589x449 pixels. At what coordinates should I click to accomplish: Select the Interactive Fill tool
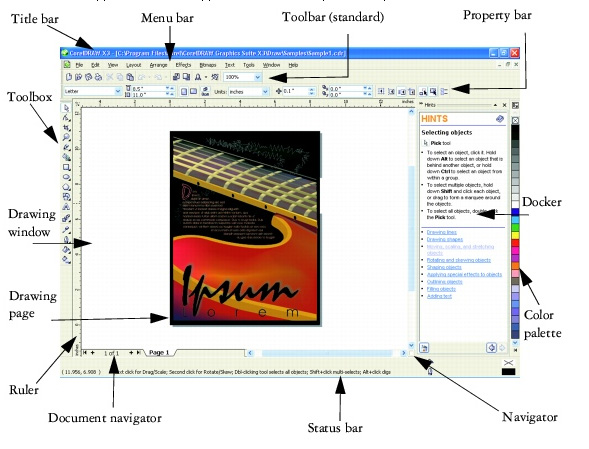66,259
